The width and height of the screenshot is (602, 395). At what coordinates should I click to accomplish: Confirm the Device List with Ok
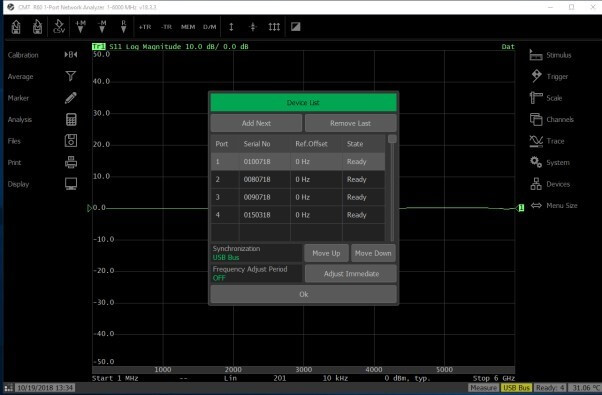[303, 294]
